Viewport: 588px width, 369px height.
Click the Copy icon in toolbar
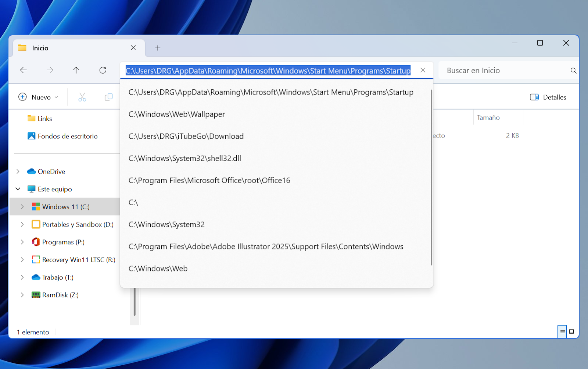click(109, 97)
